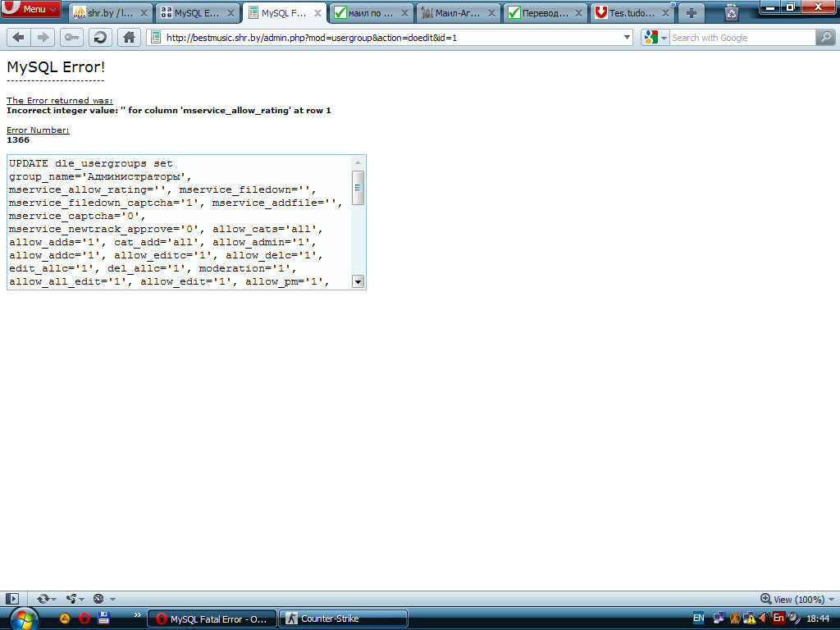Go to the Home page
The height and width of the screenshot is (630, 840).
[x=129, y=37]
